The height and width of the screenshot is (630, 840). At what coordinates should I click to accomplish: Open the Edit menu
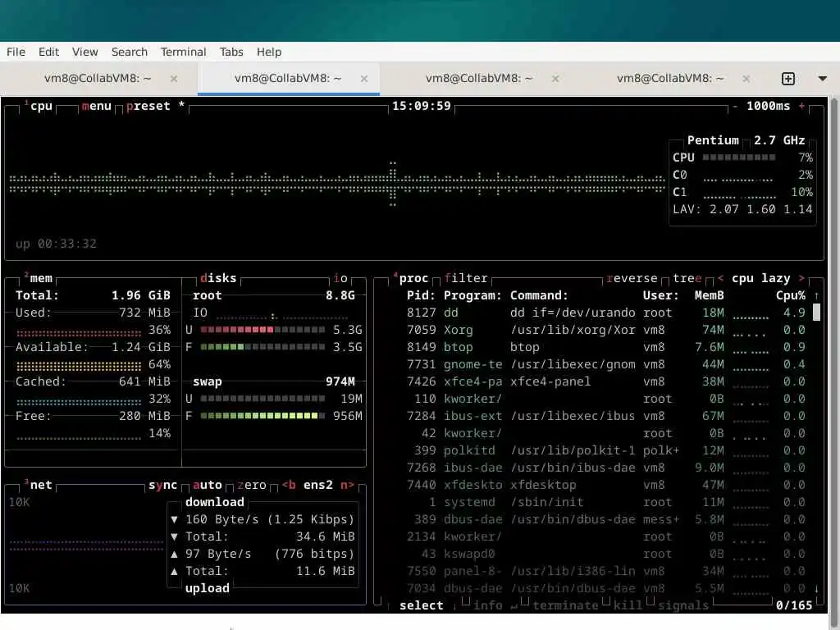point(48,52)
